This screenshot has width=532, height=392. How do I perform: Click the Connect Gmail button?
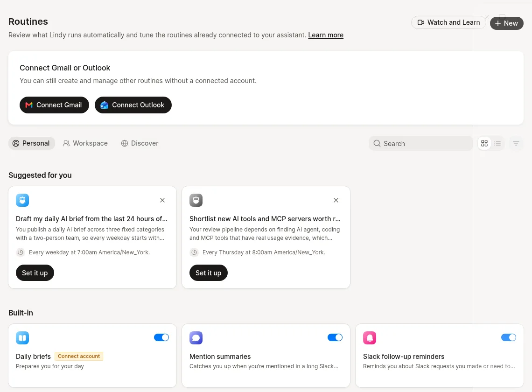click(x=54, y=105)
